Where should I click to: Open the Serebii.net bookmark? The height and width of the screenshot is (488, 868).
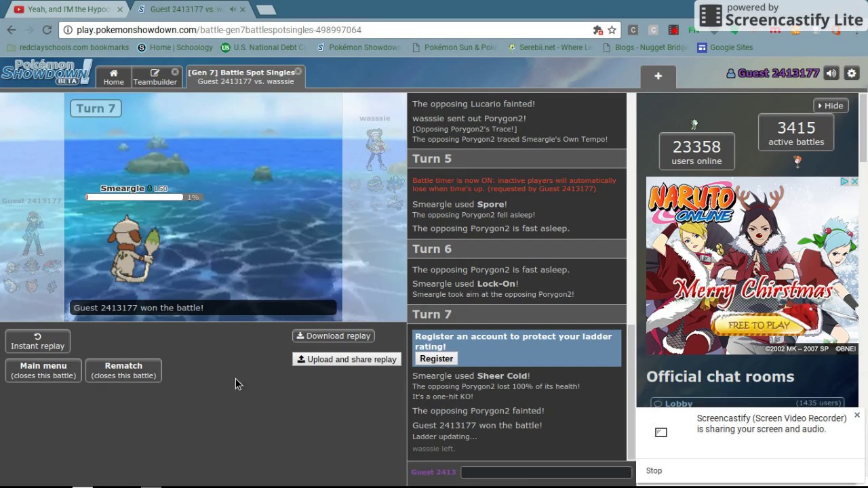tap(550, 47)
